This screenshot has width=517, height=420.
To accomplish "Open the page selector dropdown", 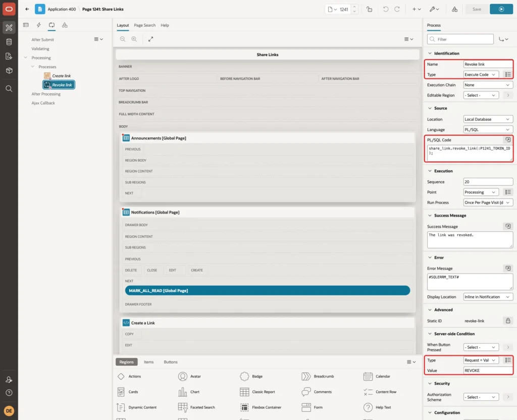I will click(332, 9).
